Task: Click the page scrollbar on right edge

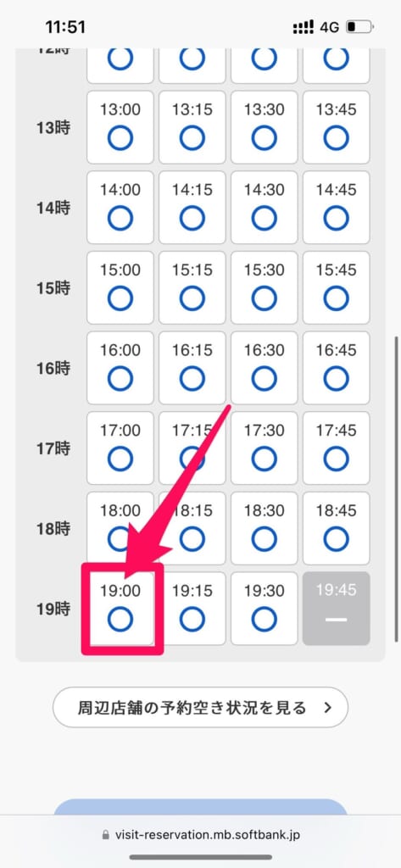Action: tap(395, 488)
